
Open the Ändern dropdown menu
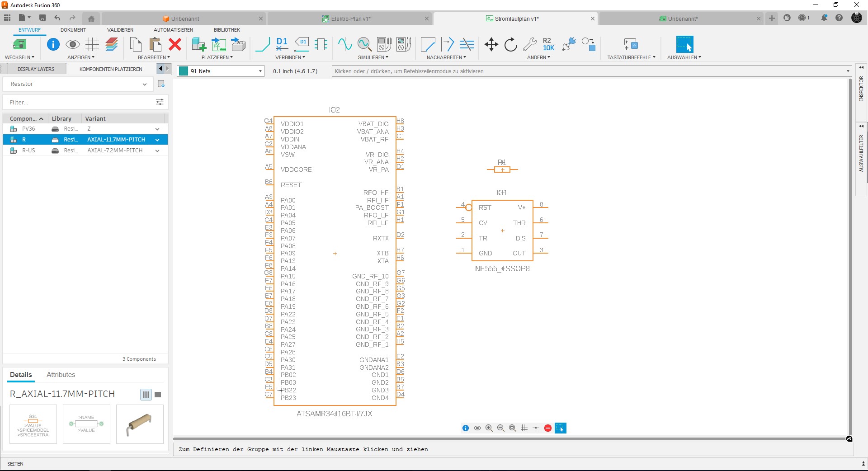pyautogui.click(x=538, y=57)
